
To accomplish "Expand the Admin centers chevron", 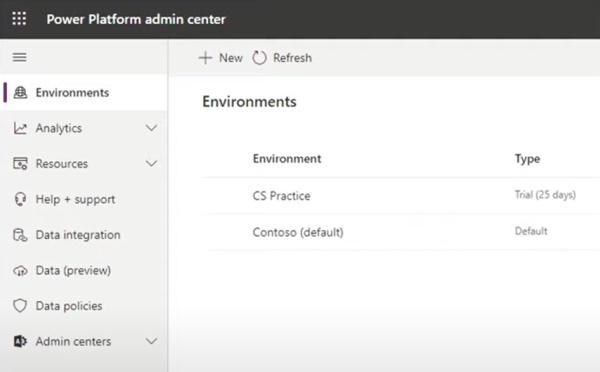I will [152, 341].
